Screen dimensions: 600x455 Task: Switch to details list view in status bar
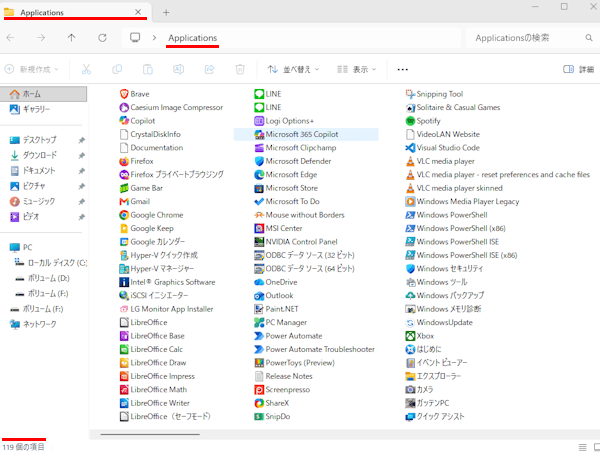(x=582, y=447)
